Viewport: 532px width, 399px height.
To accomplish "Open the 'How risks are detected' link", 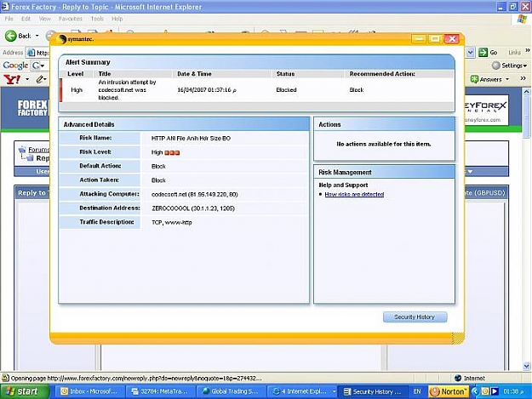I will click(x=354, y=194).
